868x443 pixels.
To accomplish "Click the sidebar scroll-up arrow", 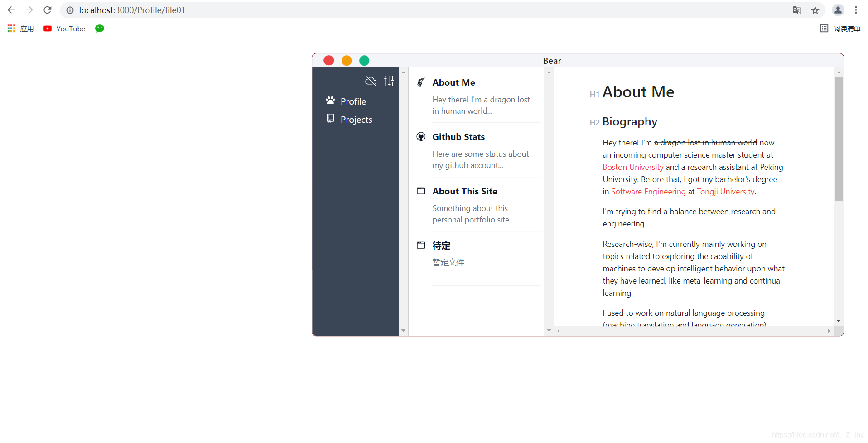I will [x=403, y=72].
